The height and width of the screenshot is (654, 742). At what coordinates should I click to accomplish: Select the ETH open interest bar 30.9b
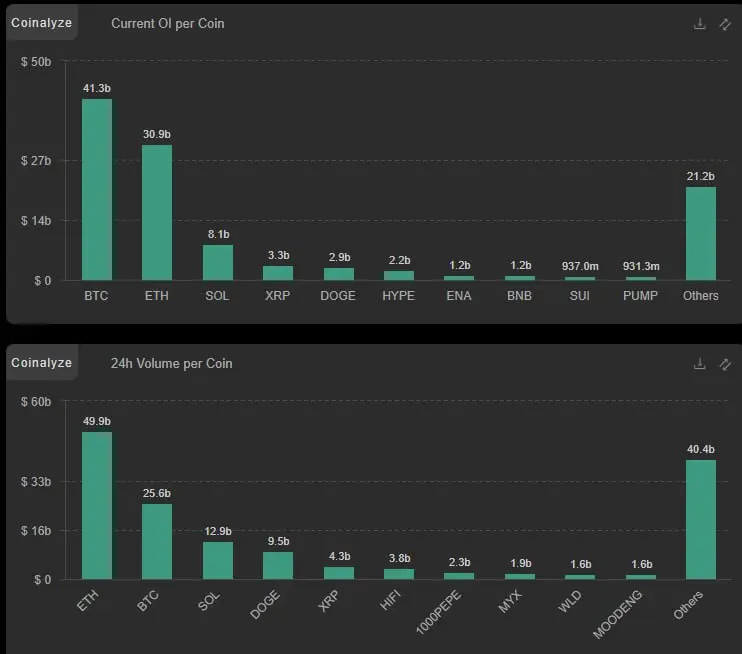click(x=157, y=212)
